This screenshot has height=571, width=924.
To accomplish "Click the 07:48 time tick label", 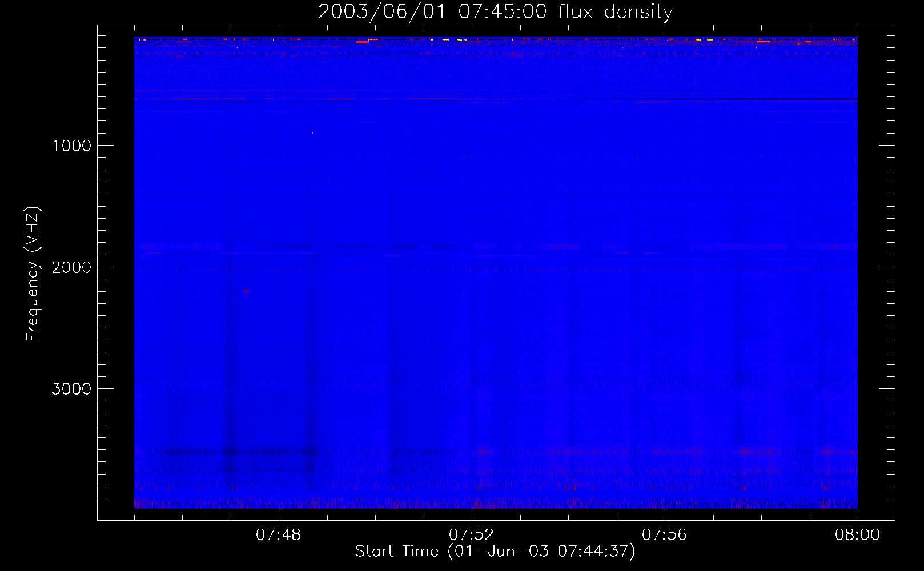I will click(x=279, y=535).
